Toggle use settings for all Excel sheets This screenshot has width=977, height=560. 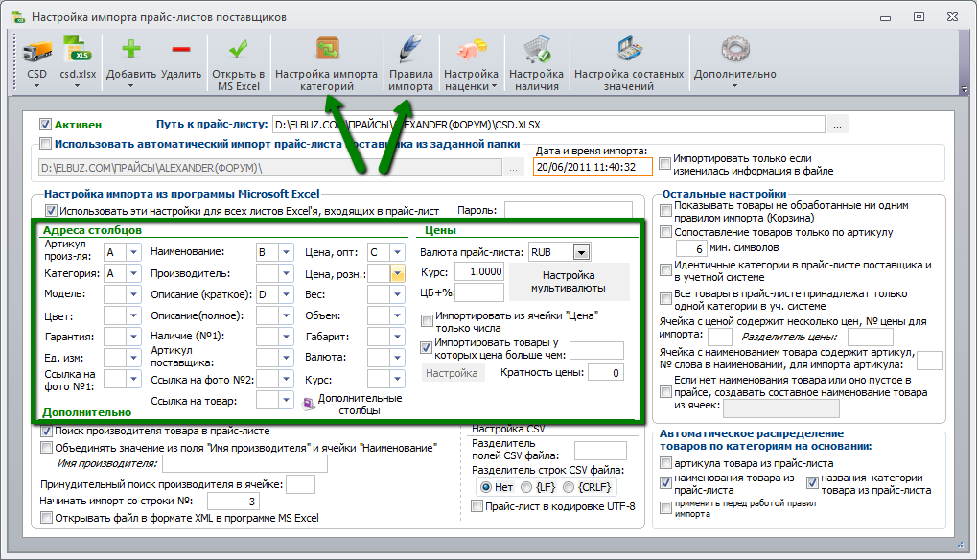coord(51,211)
